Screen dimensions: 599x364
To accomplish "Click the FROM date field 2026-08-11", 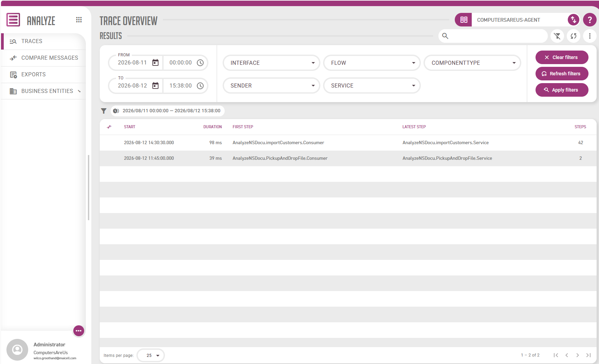I will pyautogui.click(x=132, y=63).
